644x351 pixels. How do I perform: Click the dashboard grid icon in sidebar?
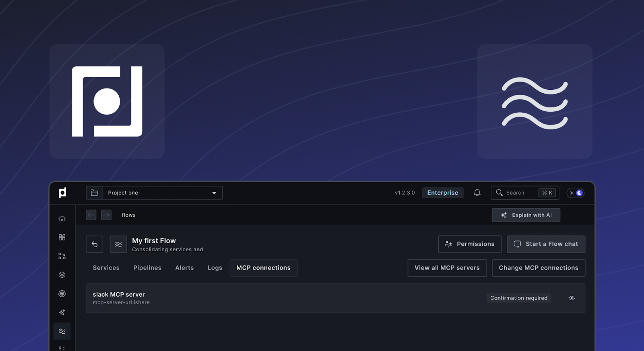[62, 237]
